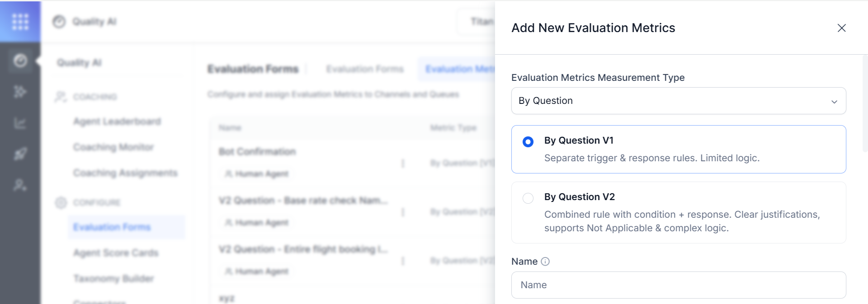This screenshot has height=304, width=868.
Task: Click the panel's vertical scrollbar
Action: (865, 104)
